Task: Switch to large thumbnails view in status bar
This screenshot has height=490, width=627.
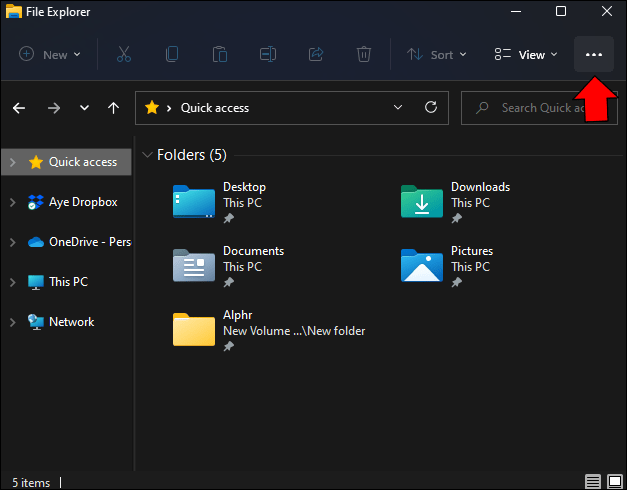Action: (x=613, y=482)
